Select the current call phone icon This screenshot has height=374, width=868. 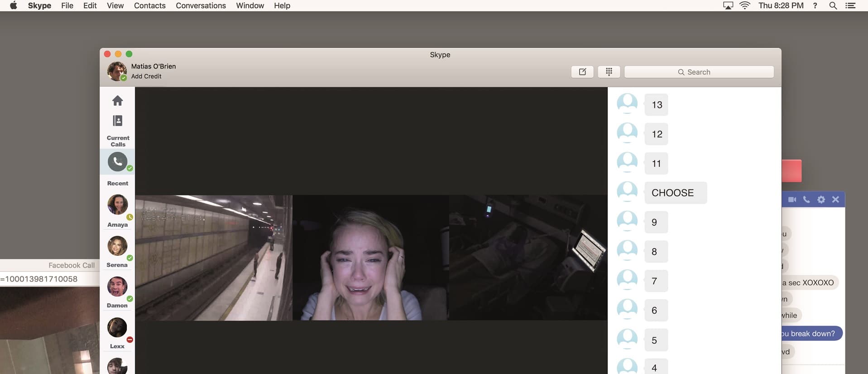117,162
